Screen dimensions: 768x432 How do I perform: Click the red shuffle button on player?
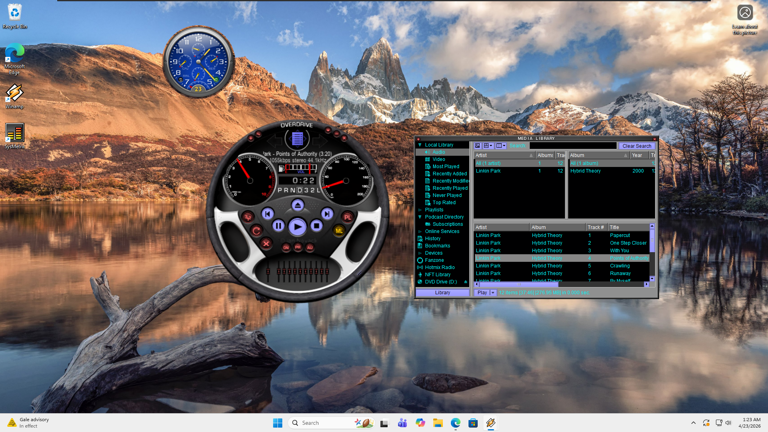point(248,216)
